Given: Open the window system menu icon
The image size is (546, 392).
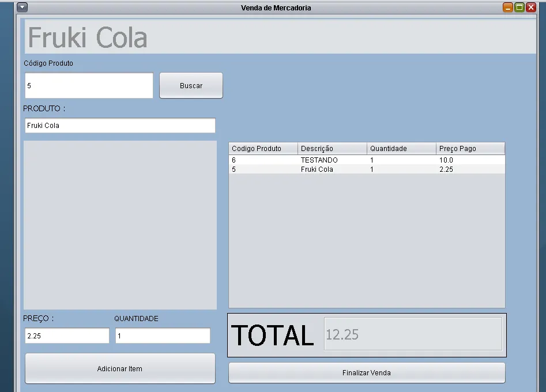Looking at the screenshot, I should 22,7.
